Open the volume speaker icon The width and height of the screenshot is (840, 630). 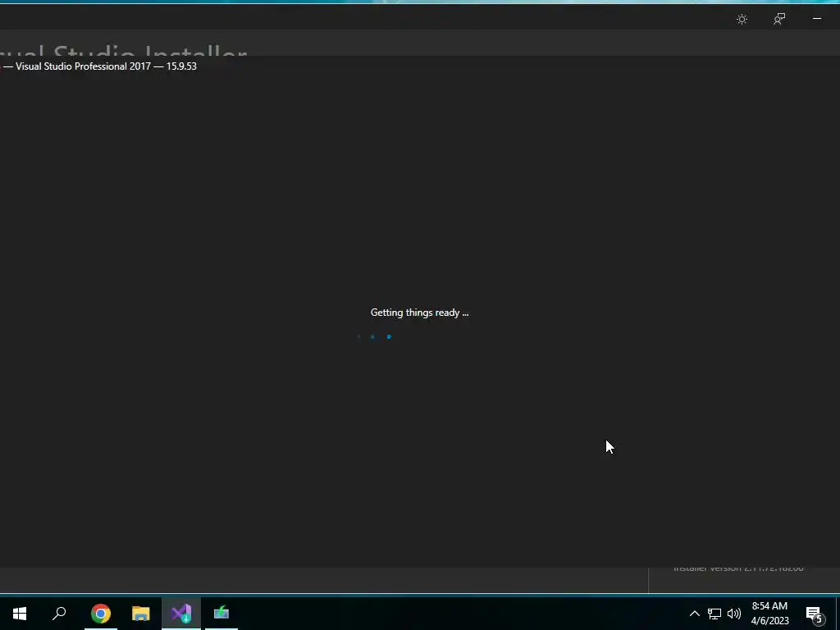pyautogui.click(x=734, y=614)
